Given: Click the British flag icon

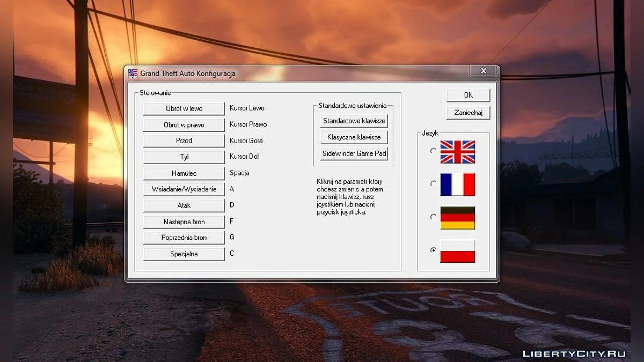Looking at the screenshot, I should point(457,152).
